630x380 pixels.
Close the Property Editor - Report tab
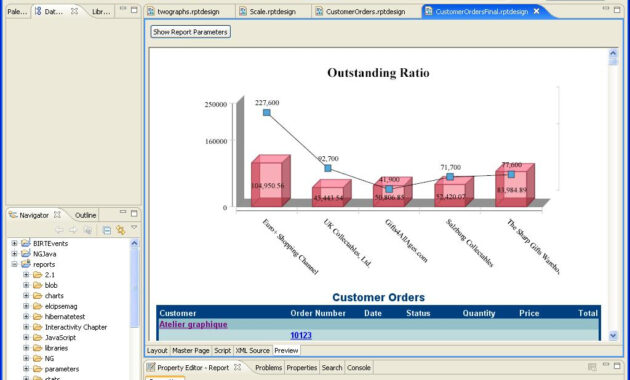[237, 367]
